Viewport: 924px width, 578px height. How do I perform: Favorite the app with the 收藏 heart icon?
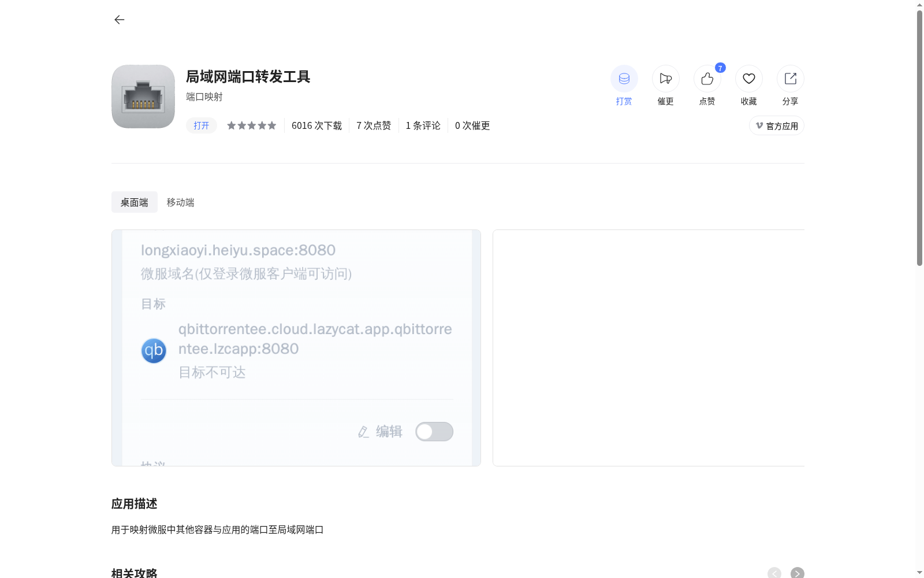[749, 79]
